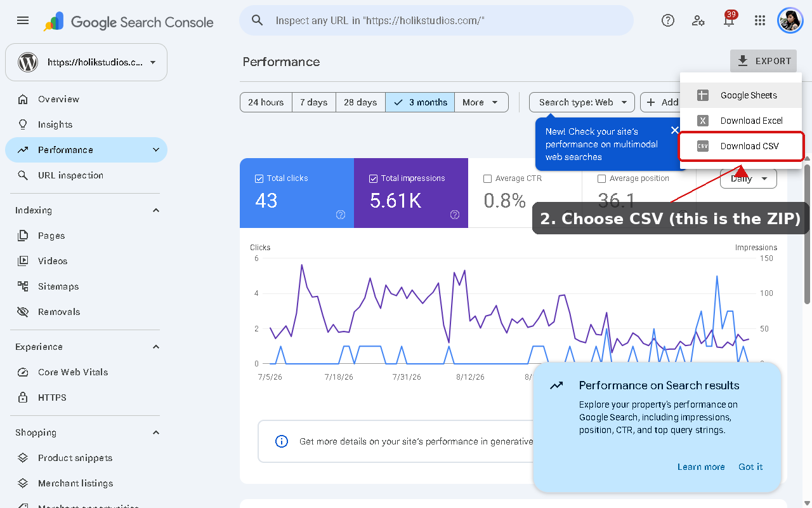Select the 7 days date range

[x=313, y=102]
